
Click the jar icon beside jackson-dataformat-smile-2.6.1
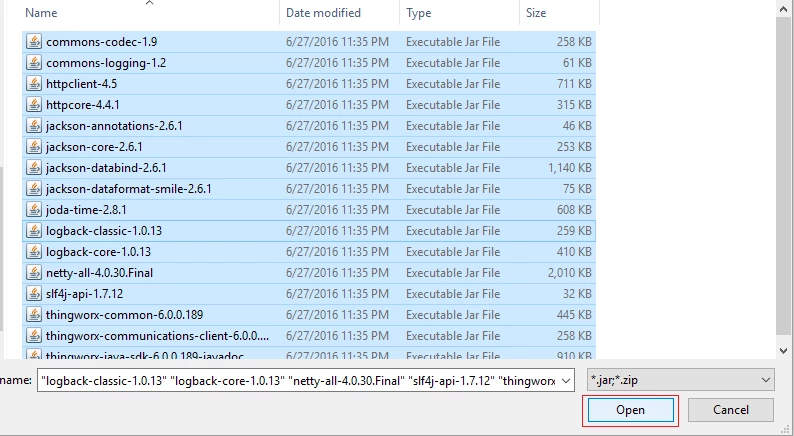34,189
